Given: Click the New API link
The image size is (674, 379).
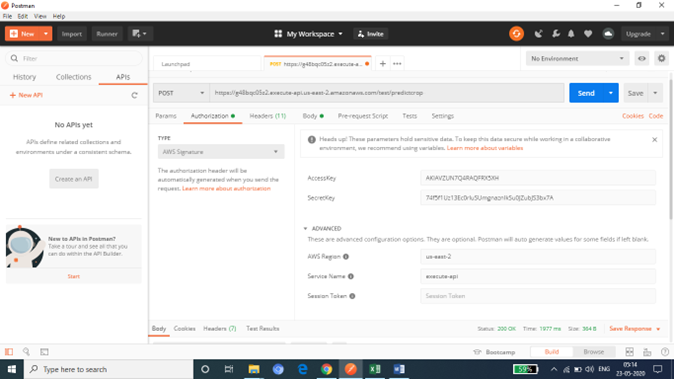Looking at the screenshot, I should coord(26,95).
